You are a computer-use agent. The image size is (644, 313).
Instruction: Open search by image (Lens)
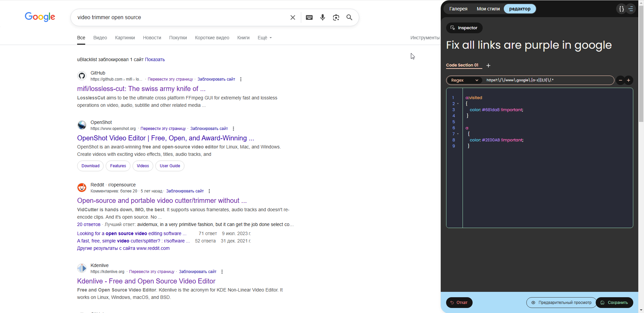coord(336,17)
